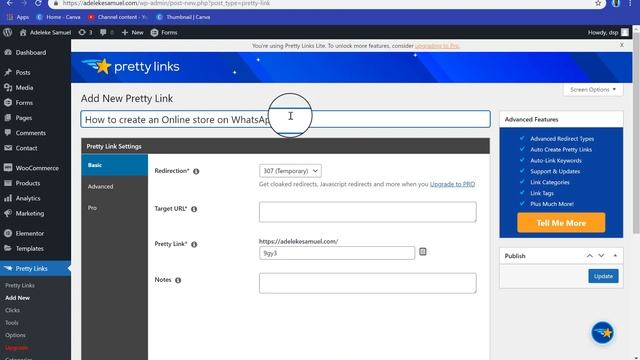640x360 pixels.
Task: Open Forms in the admin bar
Action: click(x=164, y=32)
